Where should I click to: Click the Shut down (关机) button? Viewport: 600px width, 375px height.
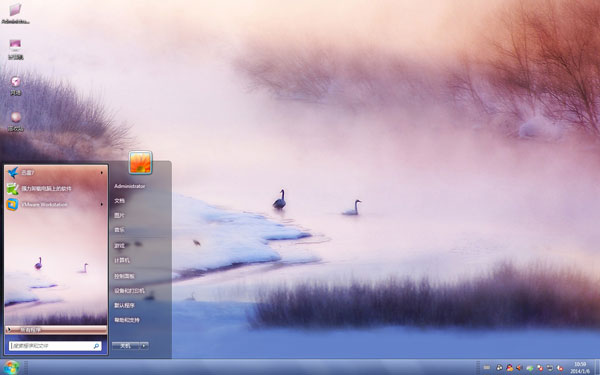click(x=126, y=346)
